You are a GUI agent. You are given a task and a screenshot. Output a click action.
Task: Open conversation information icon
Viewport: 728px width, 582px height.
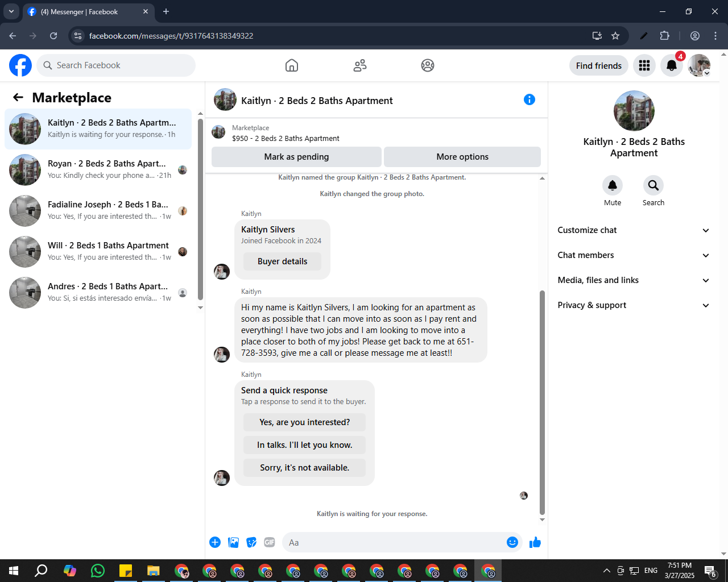[x=530, y=99]
